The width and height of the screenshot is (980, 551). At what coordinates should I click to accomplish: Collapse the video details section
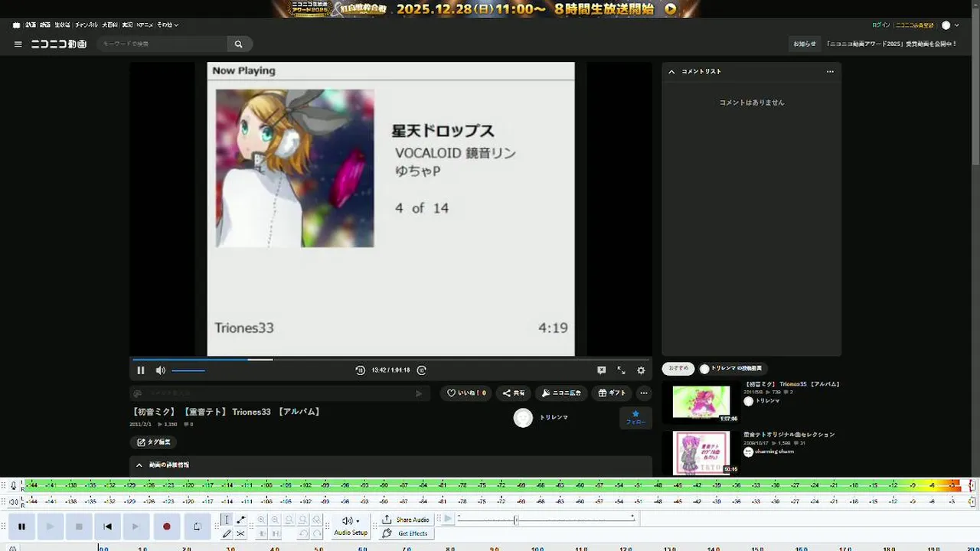tap(139, 465)
